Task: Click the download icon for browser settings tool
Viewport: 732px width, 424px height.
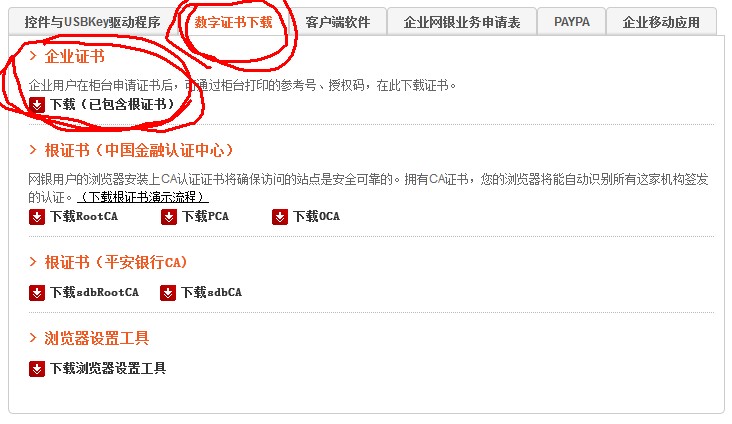Action: 37,369
